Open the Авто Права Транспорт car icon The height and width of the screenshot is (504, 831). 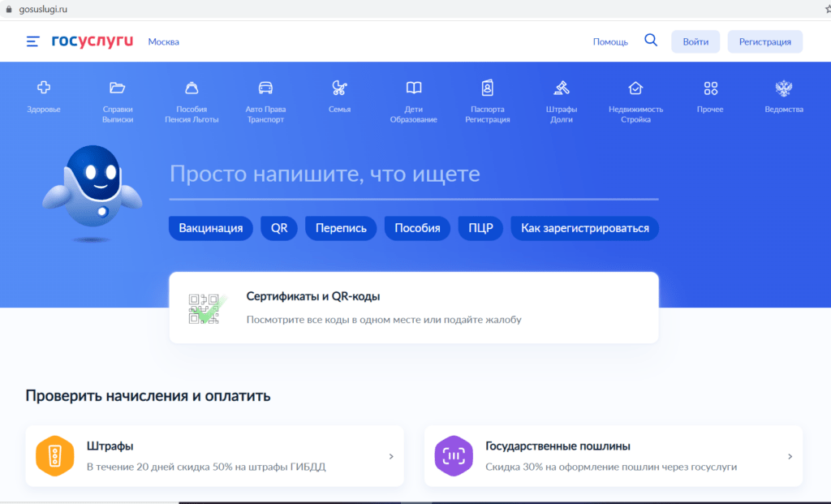pyautogui.click(x=265, y=88)
